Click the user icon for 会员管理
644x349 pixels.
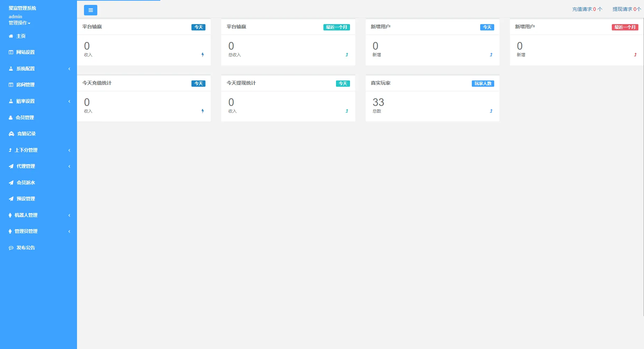[x=10, y=117]
